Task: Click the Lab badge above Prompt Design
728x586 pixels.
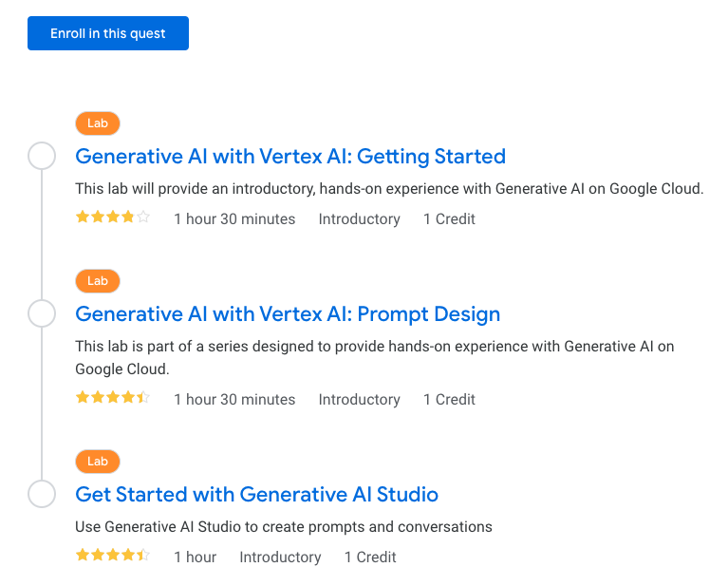Action: tap(98, 281)
